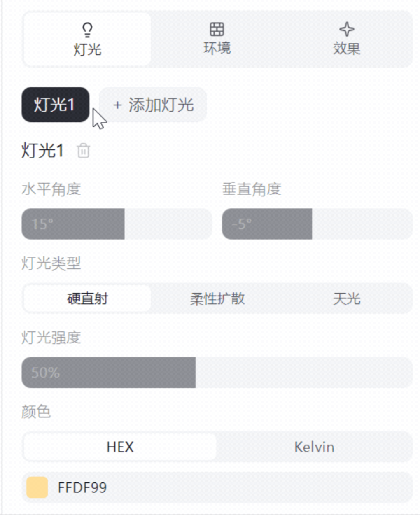Open the yellow FFDF99 color swatch
This screenshot has height=515, width=420.
[x=37, y=487]
